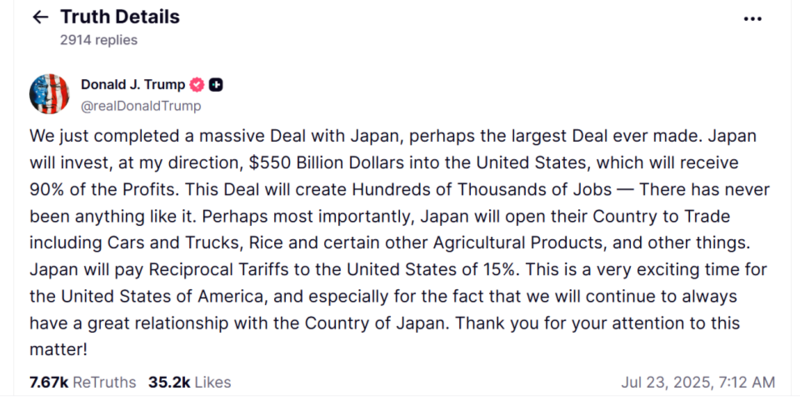This screenshot has height=401, width=800.
Task: Open the American flag profile avatar
Action: coord(49,94)
